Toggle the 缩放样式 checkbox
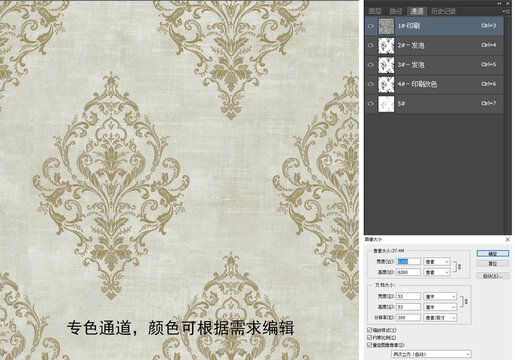Screen dimensions: 515x360 [369, 330]
